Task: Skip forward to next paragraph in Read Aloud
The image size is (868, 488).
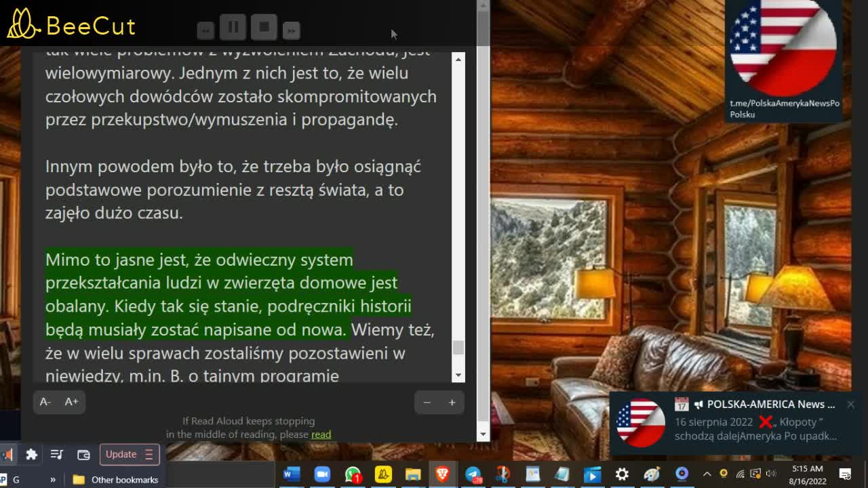Action: pos(291,30)
